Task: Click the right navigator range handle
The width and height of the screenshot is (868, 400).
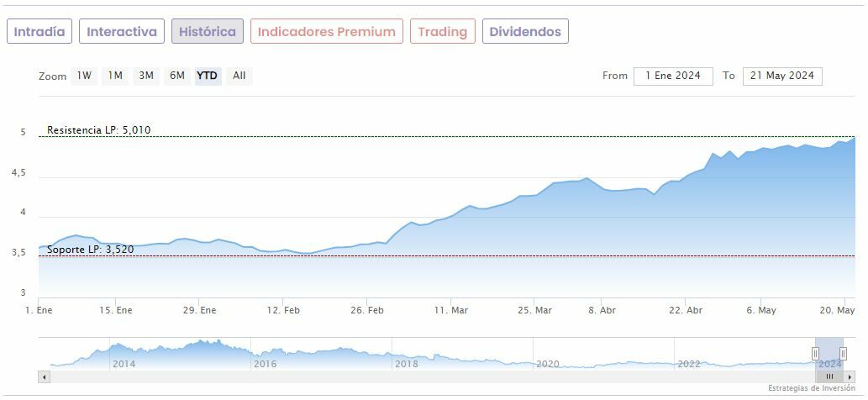Action: pos(843,353)
